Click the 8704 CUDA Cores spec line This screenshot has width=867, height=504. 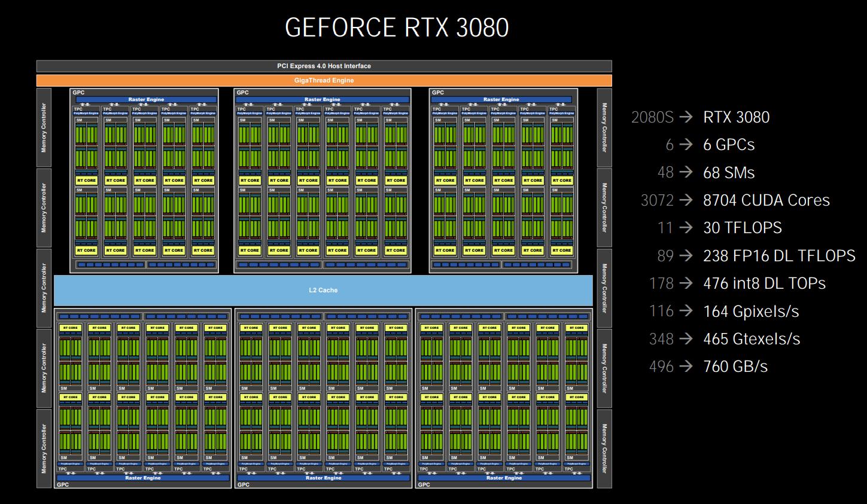coord(766,200)
